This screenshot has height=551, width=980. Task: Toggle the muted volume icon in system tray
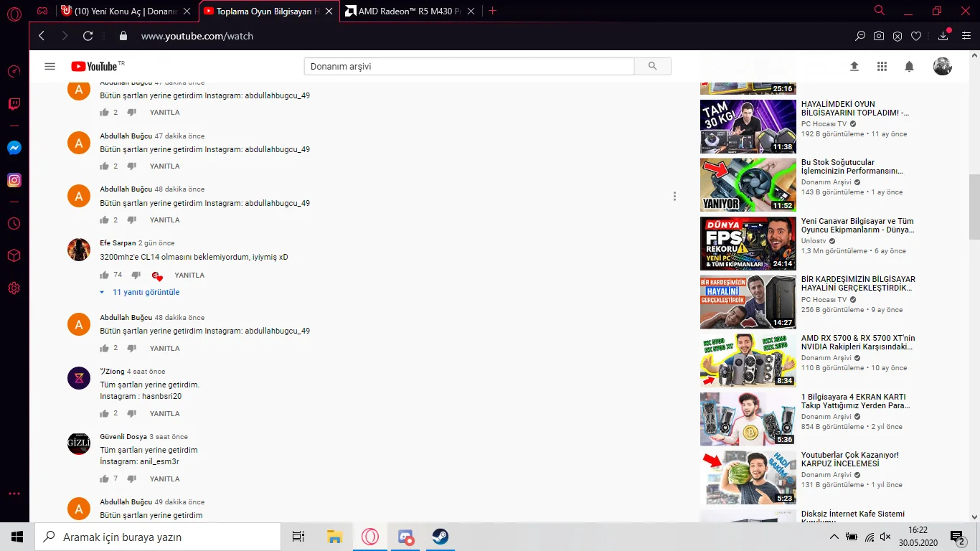(886, 537)
